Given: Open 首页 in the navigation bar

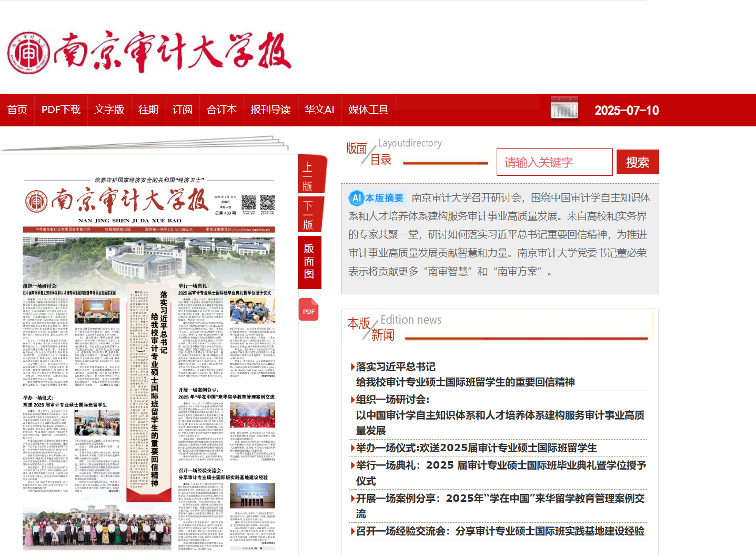Looking at the screenshot, I should 17,110.
